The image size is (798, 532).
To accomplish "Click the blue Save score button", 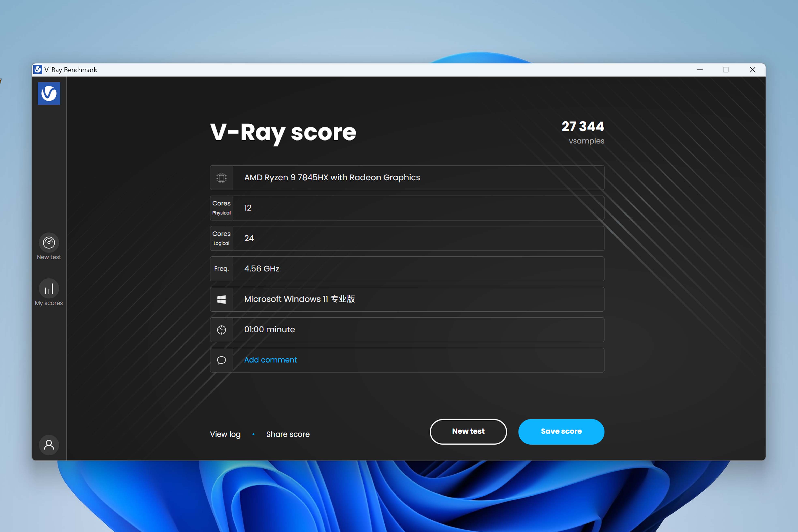I will pos(561,432).
